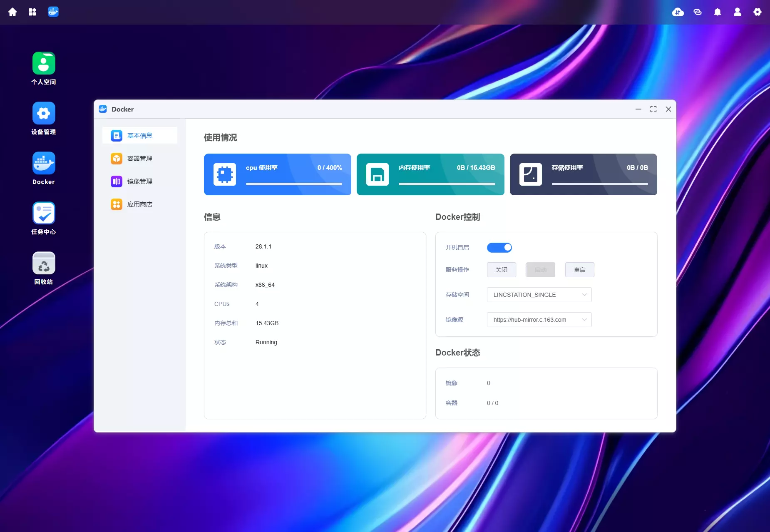The height and width of the screenshot is (532, 770).
Task: Click the greyed-out 启动 button
Action: tap(541, 270)
